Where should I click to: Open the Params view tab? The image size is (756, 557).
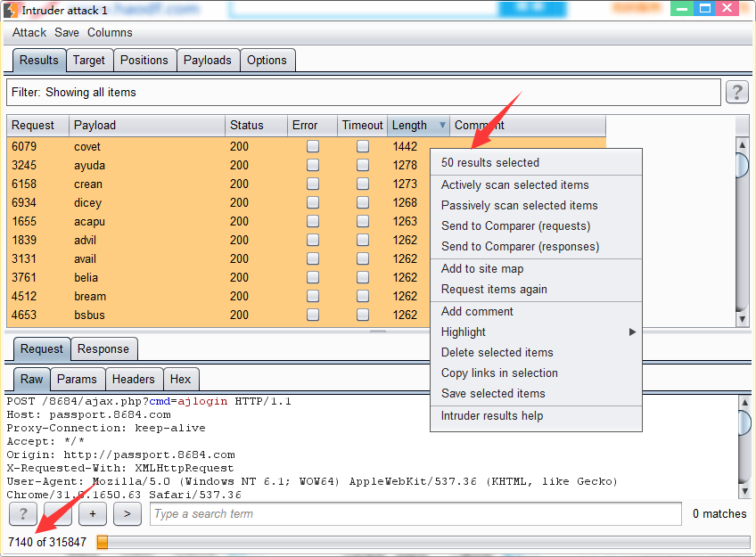tap(78, 379)
